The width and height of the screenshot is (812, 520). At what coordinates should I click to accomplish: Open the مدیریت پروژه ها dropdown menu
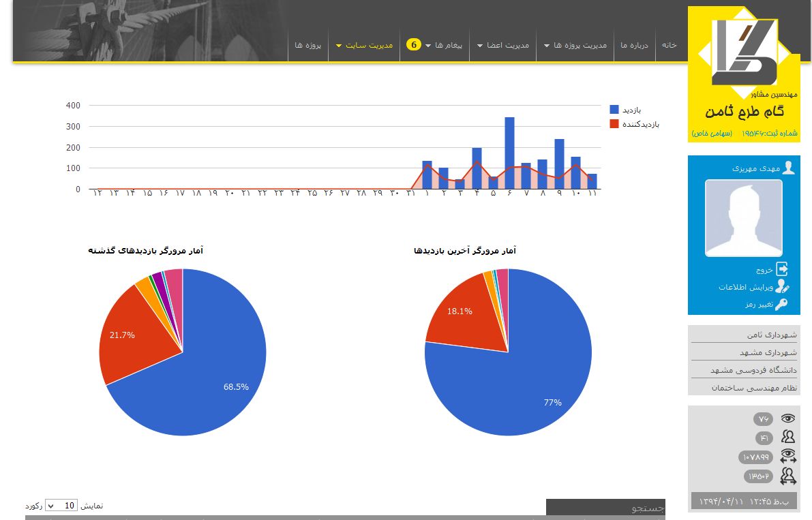tap(575, 45)
